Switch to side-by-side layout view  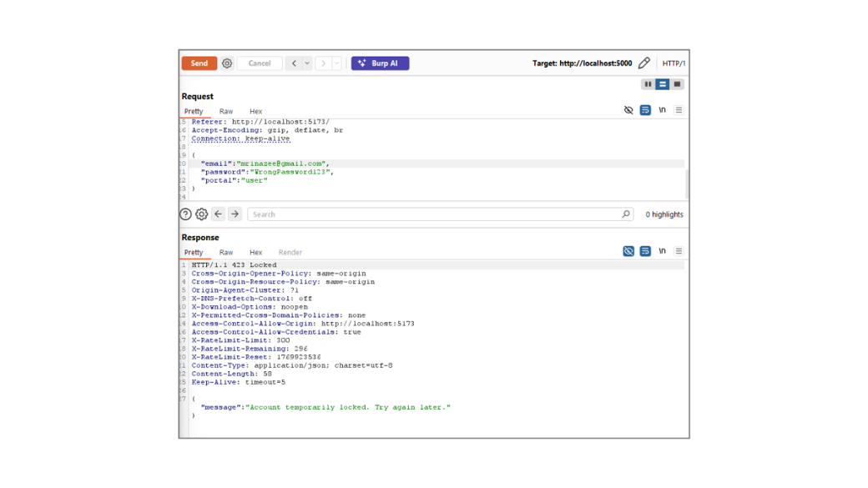(648, 84)
